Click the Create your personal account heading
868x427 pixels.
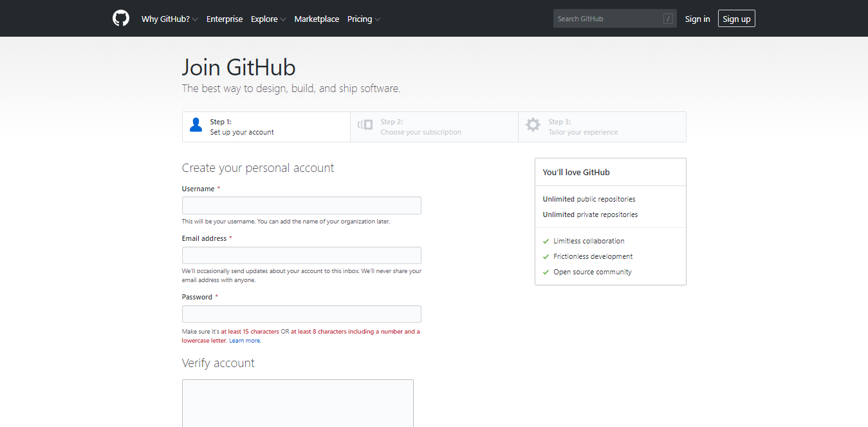(258, 168)
